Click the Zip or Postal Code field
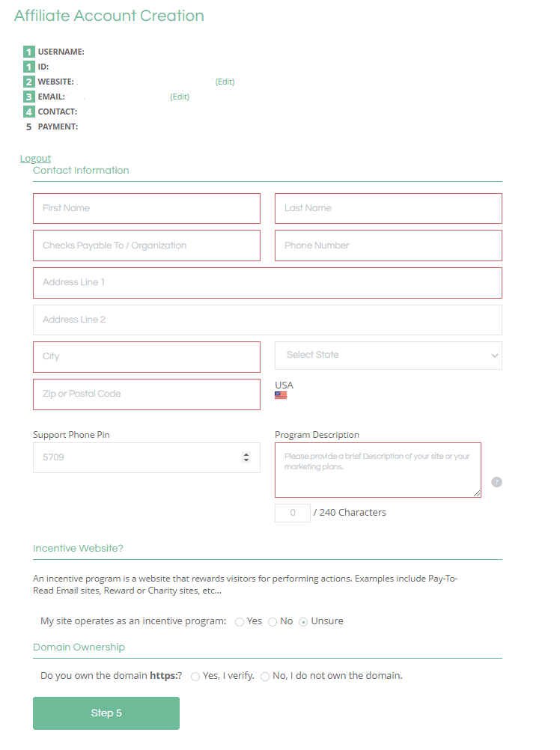The image size is (560, 750). point(147,394)
